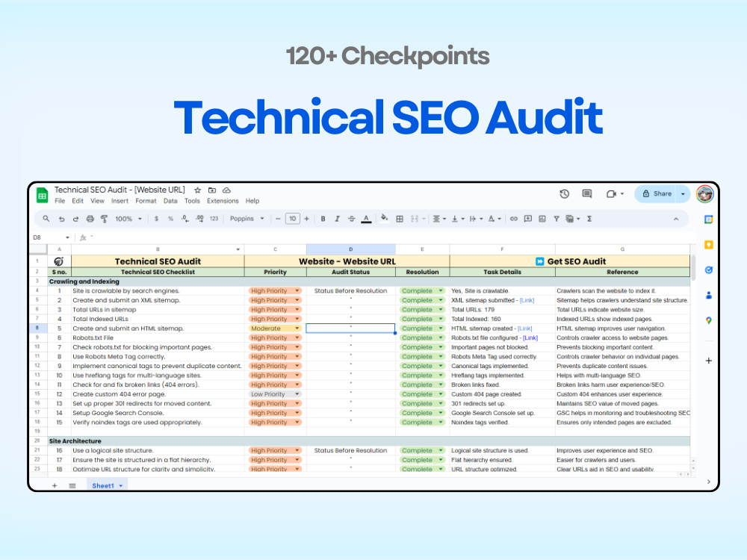The width and height of the screenshot is (747, 560).
Task: Open more number formats 123 menu
Action: click(214, 219)
